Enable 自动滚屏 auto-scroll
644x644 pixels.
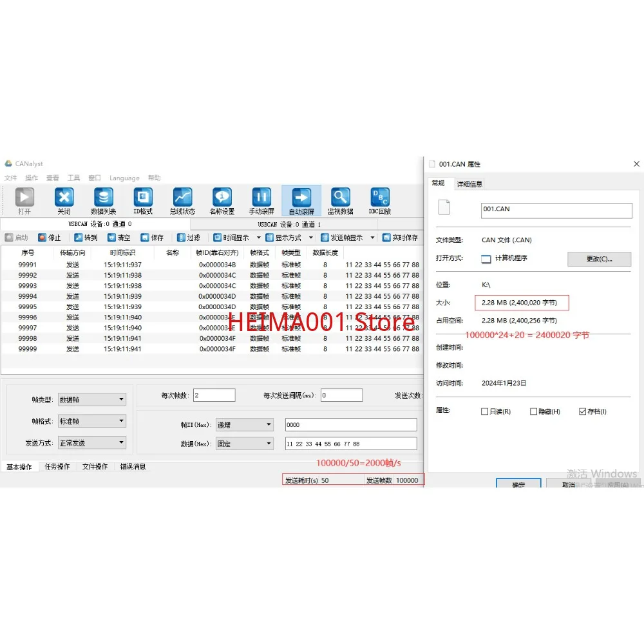pyautogui.click(x=301, y=200)
